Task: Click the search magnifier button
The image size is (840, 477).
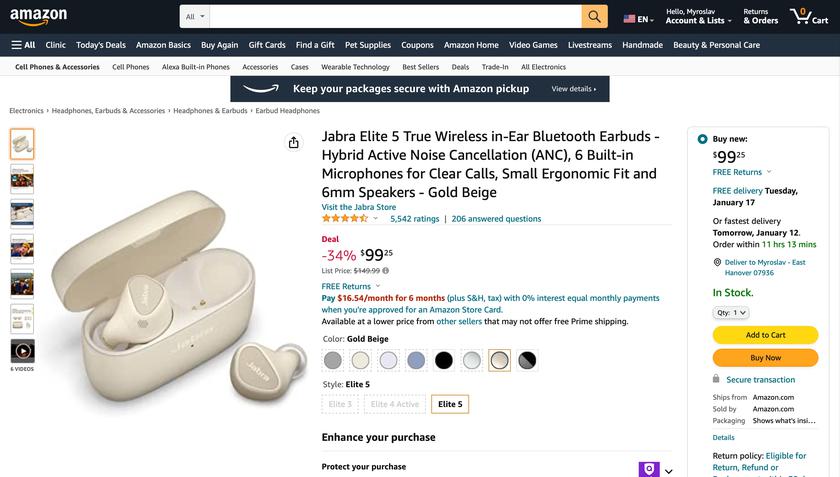Action: [x=595, y=16]
